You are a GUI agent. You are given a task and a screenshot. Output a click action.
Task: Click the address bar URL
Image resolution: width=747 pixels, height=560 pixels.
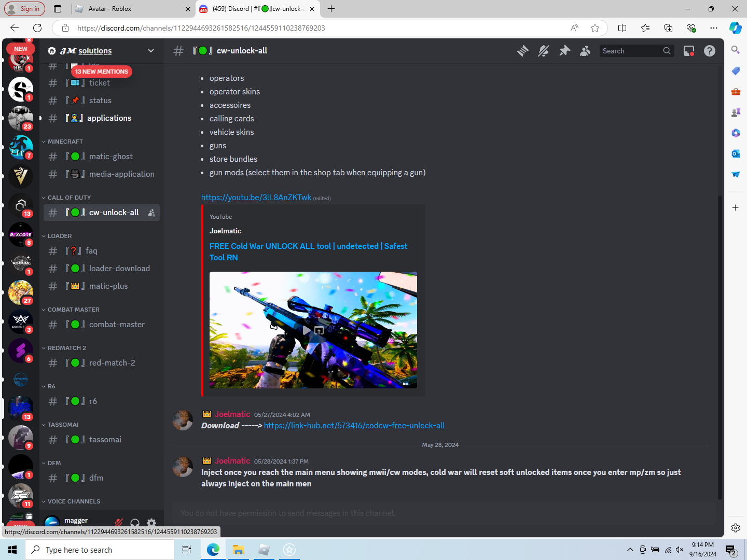coord(201,28)
